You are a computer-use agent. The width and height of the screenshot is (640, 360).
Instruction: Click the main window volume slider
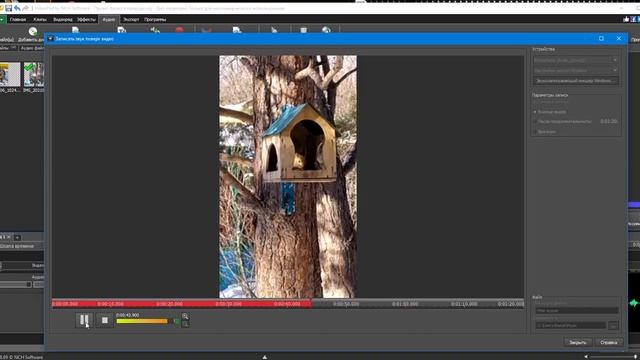(x=613, y=357)
